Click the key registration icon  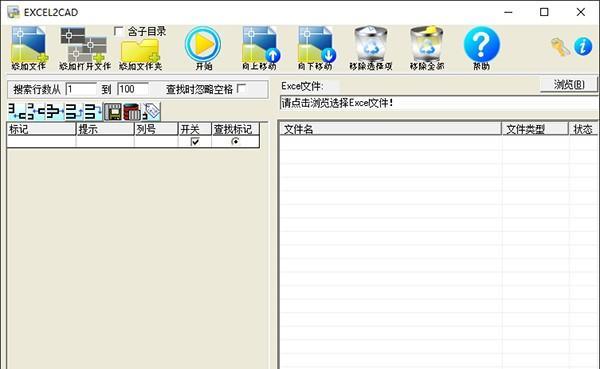coord(561,47)
